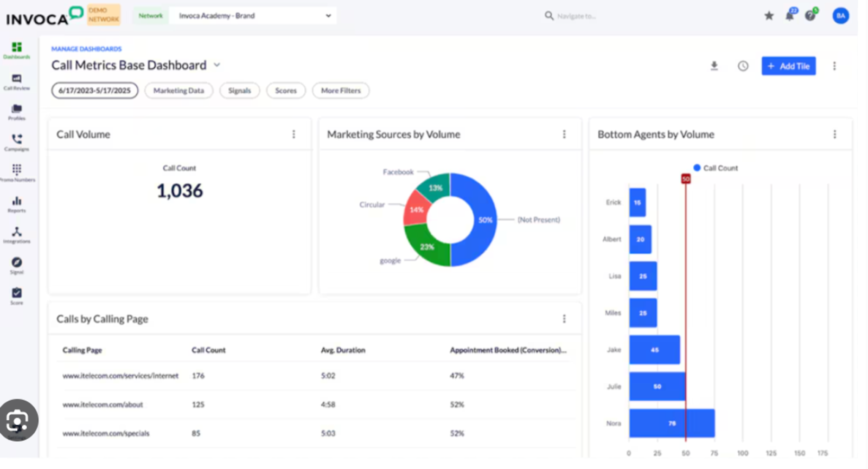Screen dimensions: 868x469
Task: Click the green 23% google donut slice
Action: click(x=426, y=247)
